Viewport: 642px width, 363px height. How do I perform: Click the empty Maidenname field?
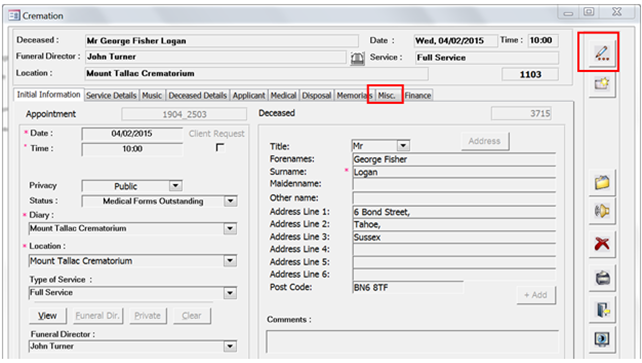pyautogui.click(x=454, y=184)
